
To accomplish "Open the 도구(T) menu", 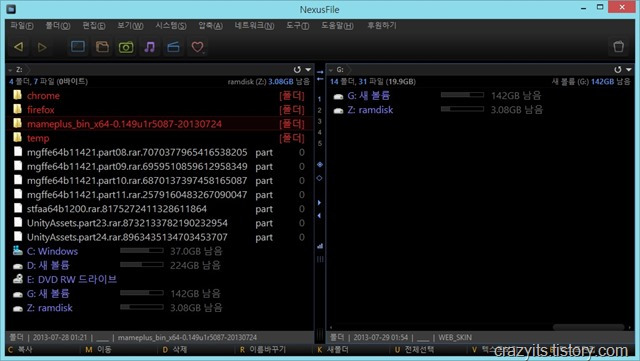I will [x=297, y=26].
